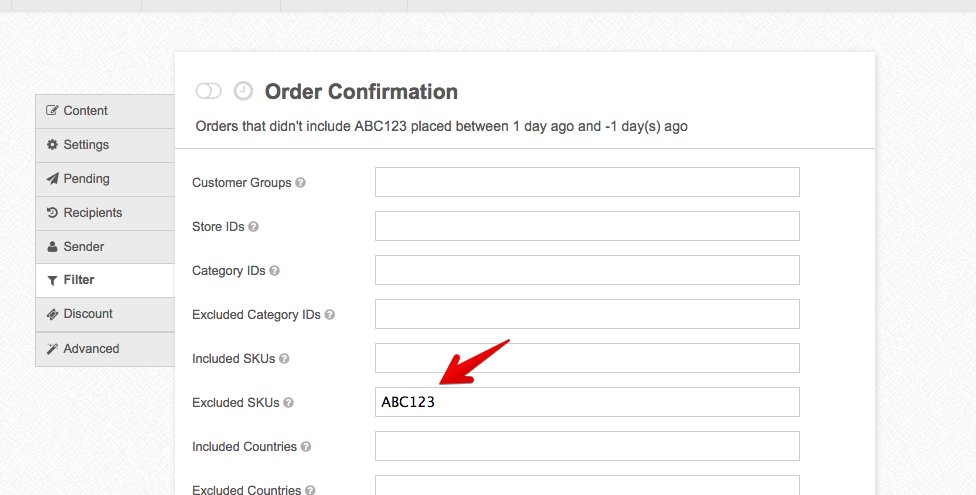The width and height of the screenshot is (976, 495).
Task: Click into the Included SKUs field
Action: click(x=587, y=358)
